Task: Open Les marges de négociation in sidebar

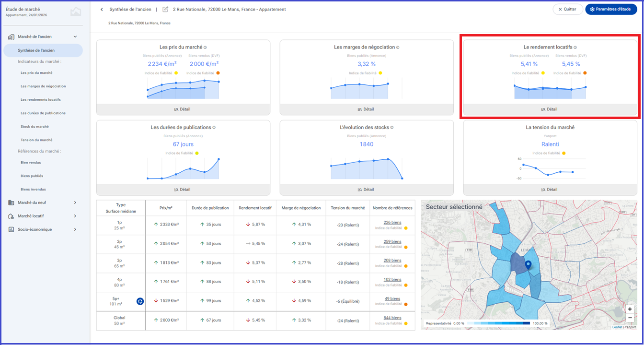Action: pos(43,86)
